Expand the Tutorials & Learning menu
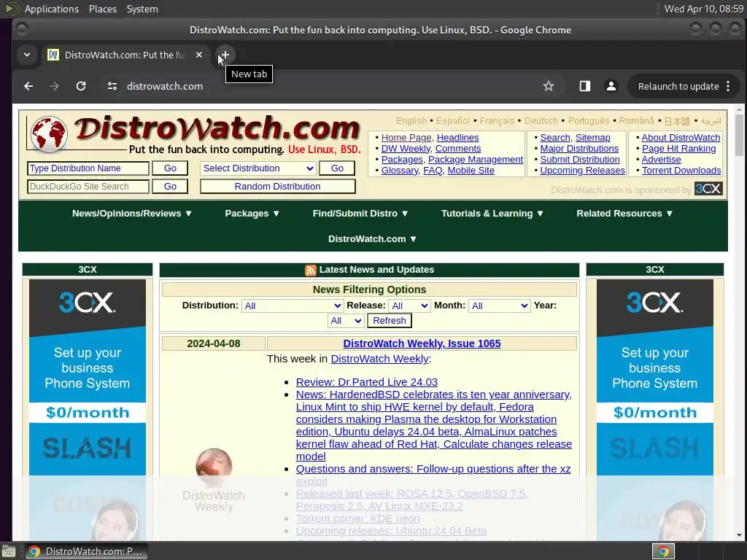This screenshot has width=747, height=560. click(492, 214)
